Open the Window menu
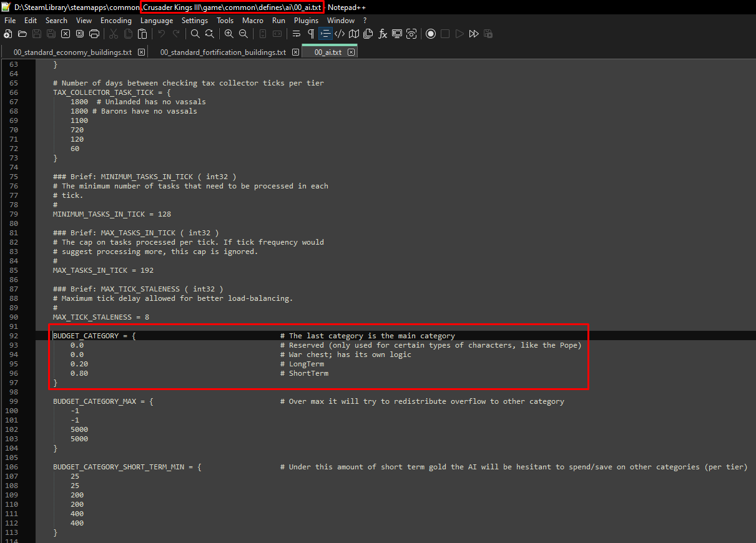The width and height of the screenshot is (756, 543). (x=341, y=21)
